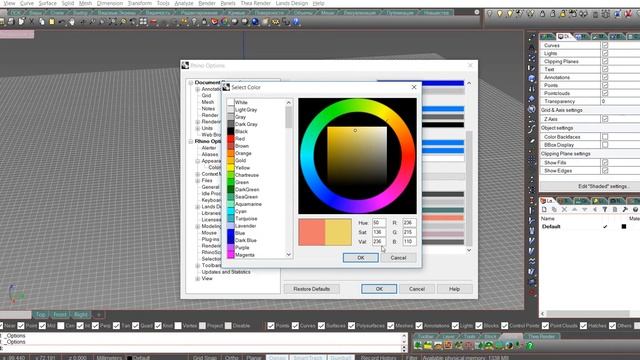
Task: Toggle the Control Points filter checkbox
Action: click(504, 326)
